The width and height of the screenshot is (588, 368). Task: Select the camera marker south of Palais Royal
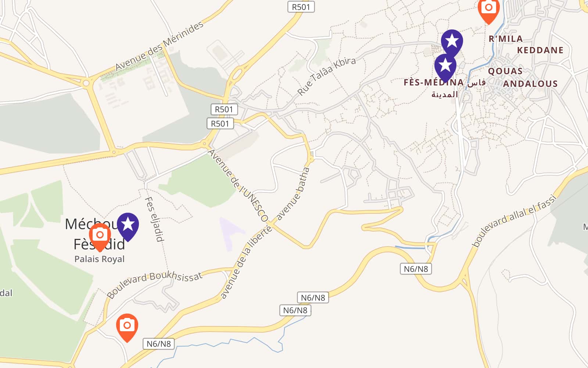click(x=127, y=326)
